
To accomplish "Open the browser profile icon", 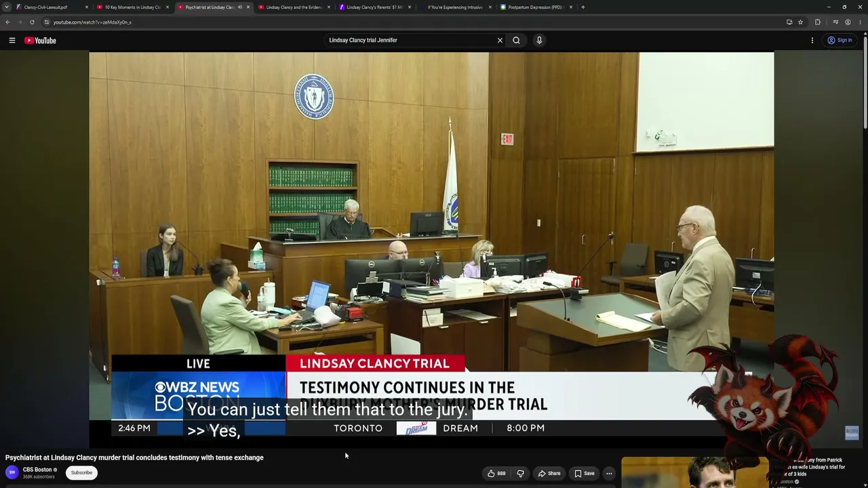I will [848, 22].
